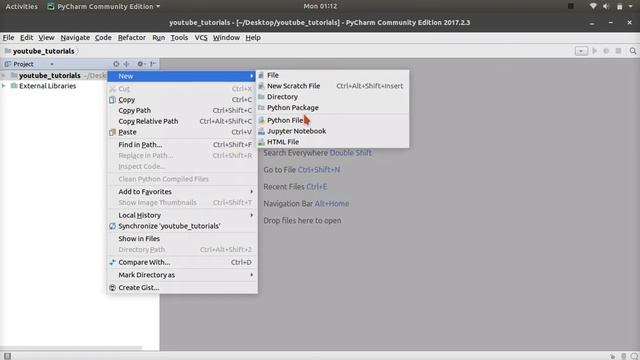Choose Jupyter Notebook from the New submenu
Screen dimensions: 640x360
tap(332, 131)
